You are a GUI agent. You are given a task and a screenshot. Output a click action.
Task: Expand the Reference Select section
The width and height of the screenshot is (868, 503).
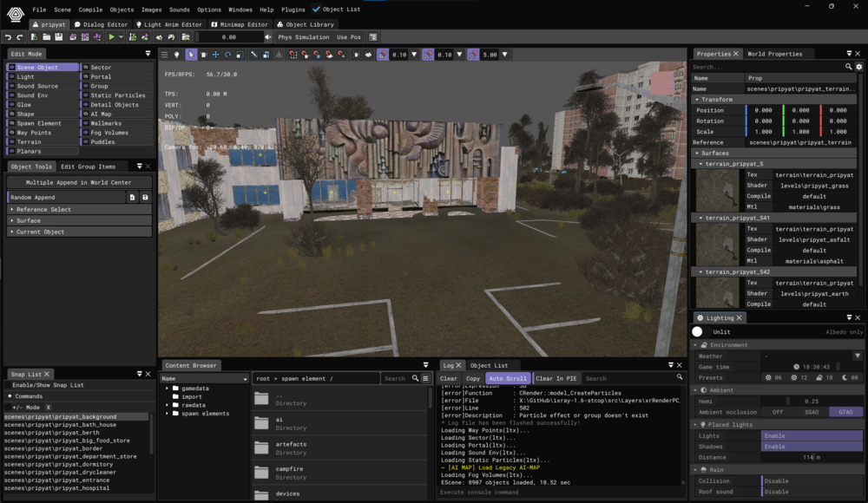click(x=80, y=209)
